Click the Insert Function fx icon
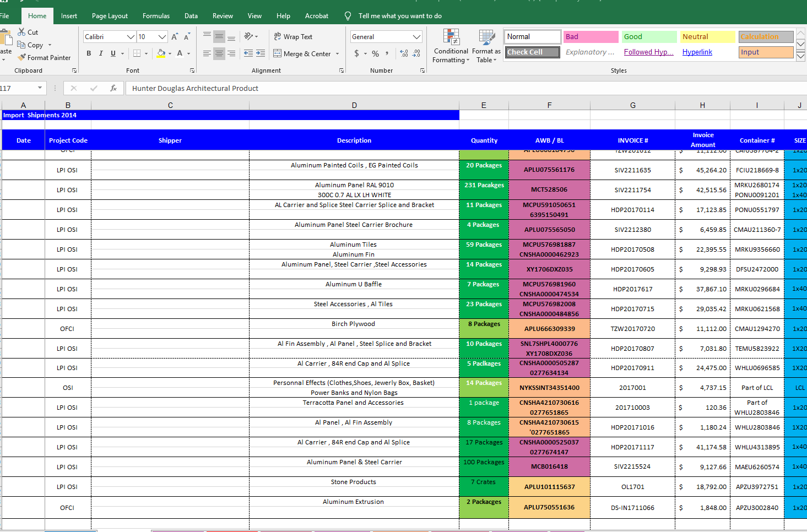The height and width of the screenshot is (532, 807). (113, 88)
